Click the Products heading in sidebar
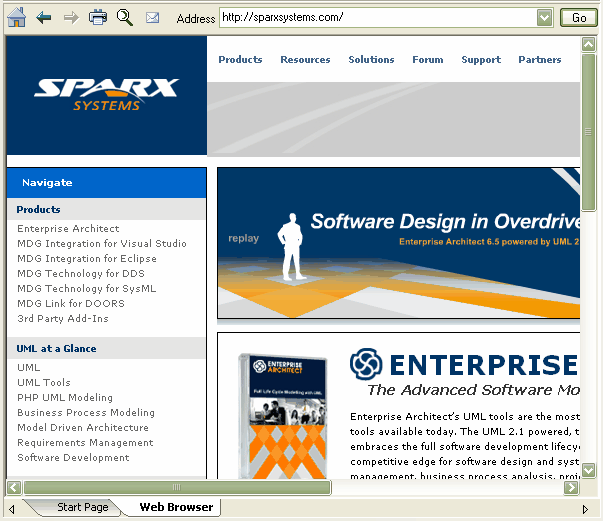603x521 pixels. tap(38, 210)
